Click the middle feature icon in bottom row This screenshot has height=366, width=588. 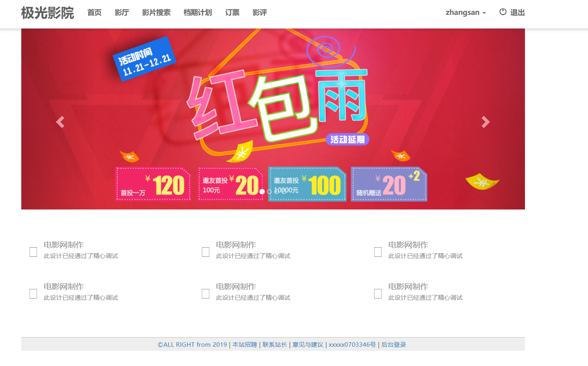tap(206, 294)
